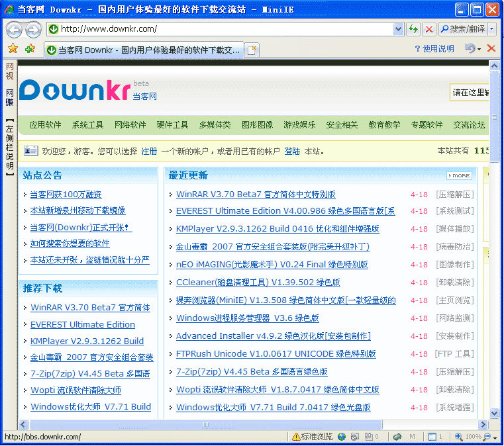504x446 pixels.
Task: Open recommended EVEREST Ultimate Edition link
Action: click(x=83, y=325)
